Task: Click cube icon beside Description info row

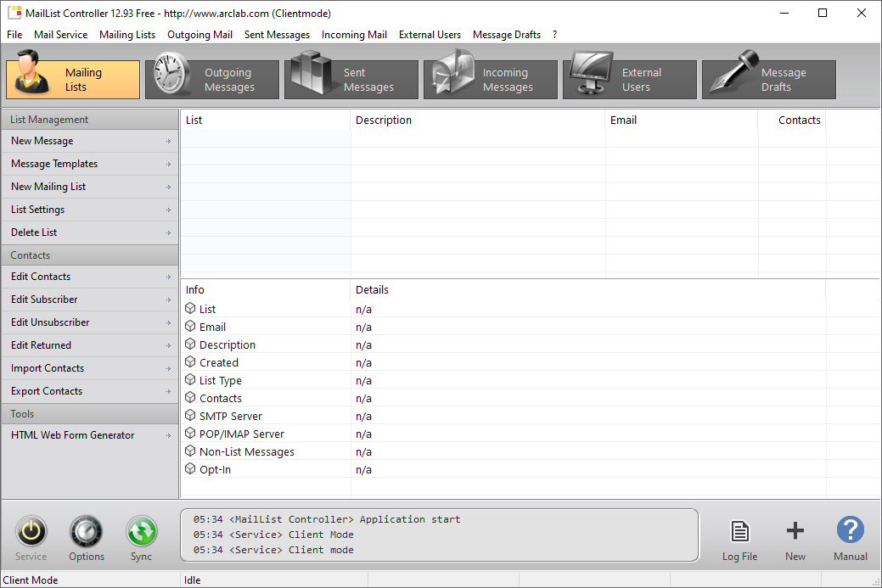Action: pyautogui.click(x=190, y=344)
